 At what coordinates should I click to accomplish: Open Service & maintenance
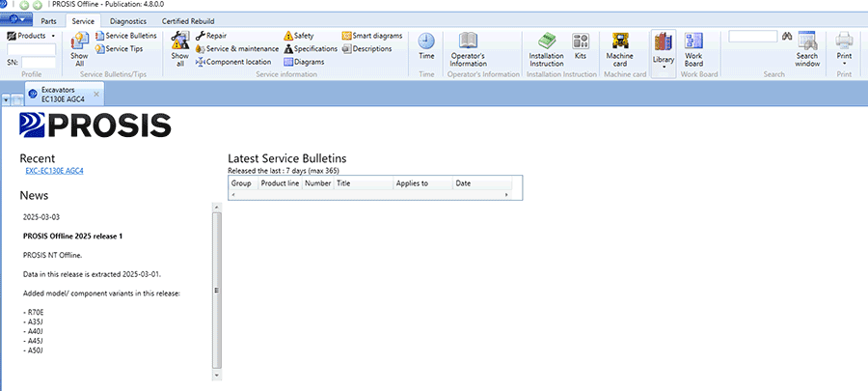[x=237, y=48]
